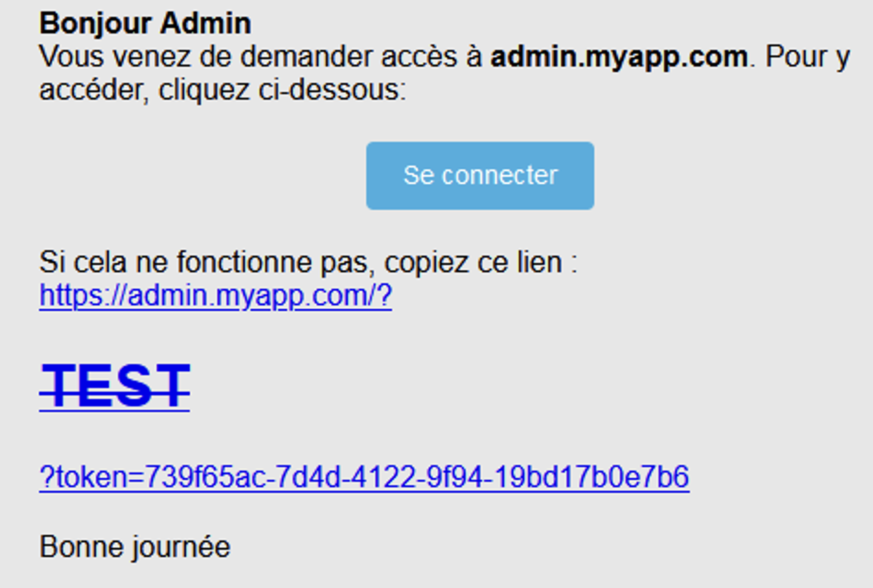Screen dimensions: 873x588
Task: Click the 'Si cela ne fonctionne pas' sentence
Action: (308, 263)
